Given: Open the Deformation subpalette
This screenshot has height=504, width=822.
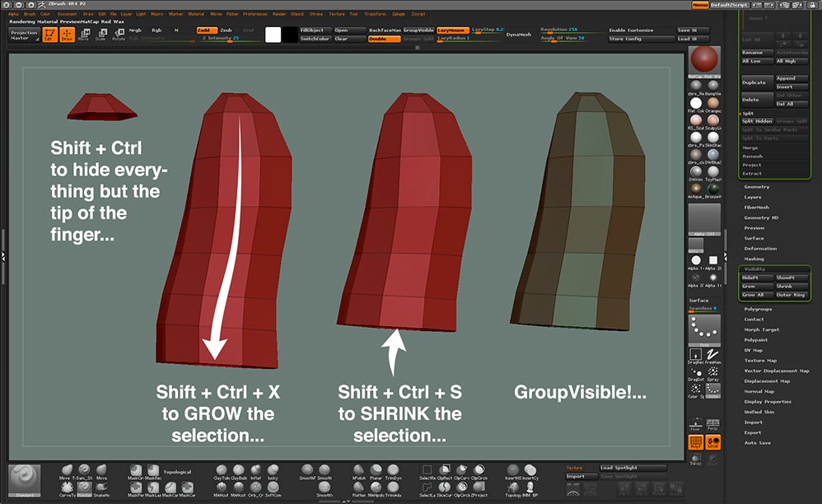Looking at the screenshot, I should pos(759,248).
